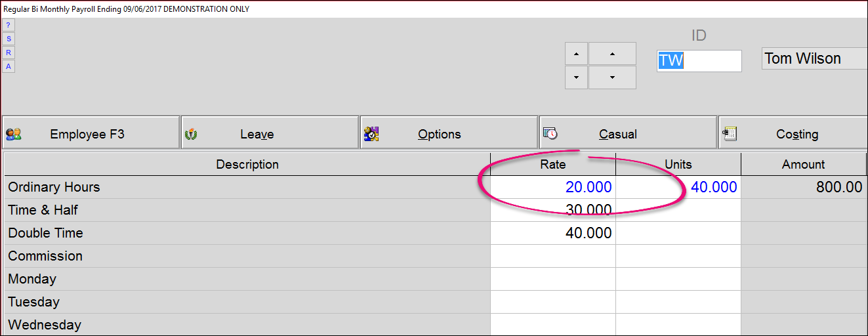This screenshot has height=336, width=868.
Task: Click the Units column header
Action: pyautogui.click(x=678, y=164)
